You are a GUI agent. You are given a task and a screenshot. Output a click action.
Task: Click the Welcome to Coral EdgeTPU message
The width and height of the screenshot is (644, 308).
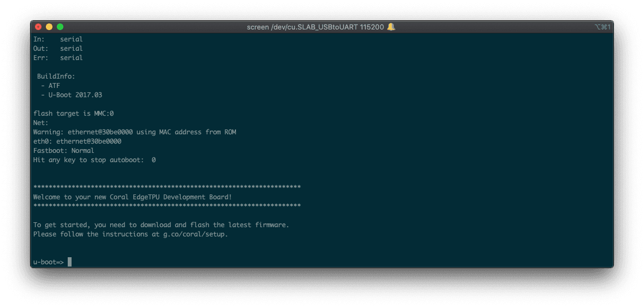132,197
